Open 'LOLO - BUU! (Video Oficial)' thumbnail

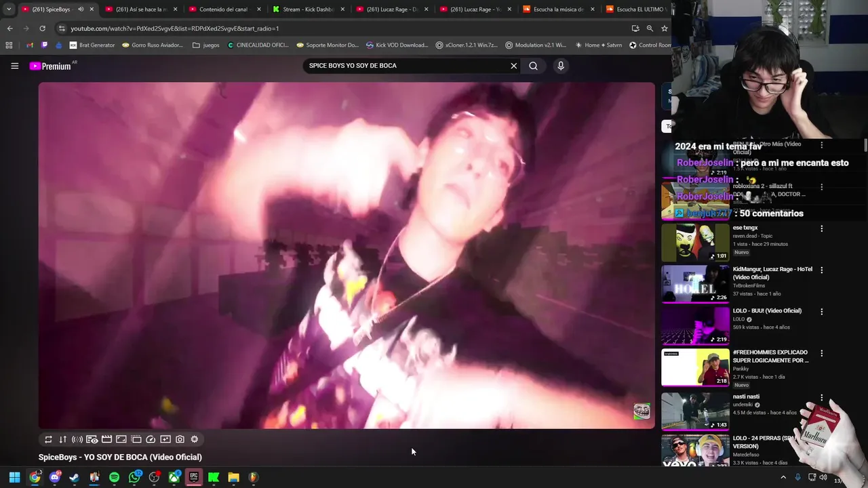[x=695, y=325]
